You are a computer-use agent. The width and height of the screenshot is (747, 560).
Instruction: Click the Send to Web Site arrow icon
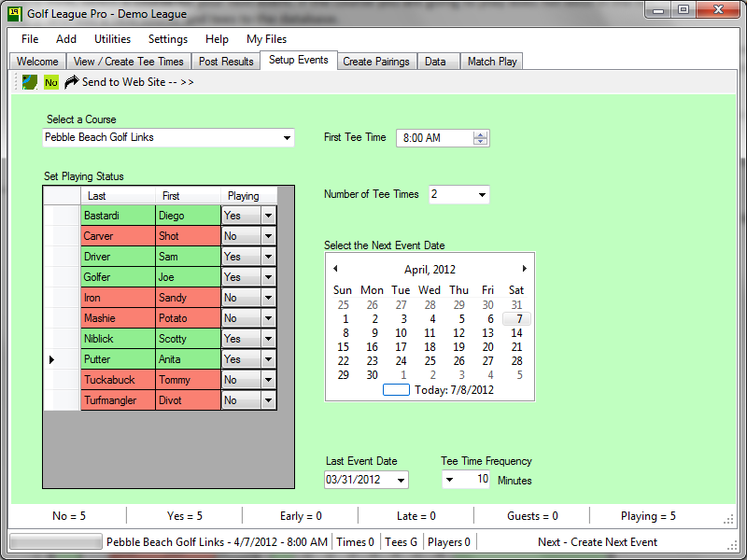72,82
